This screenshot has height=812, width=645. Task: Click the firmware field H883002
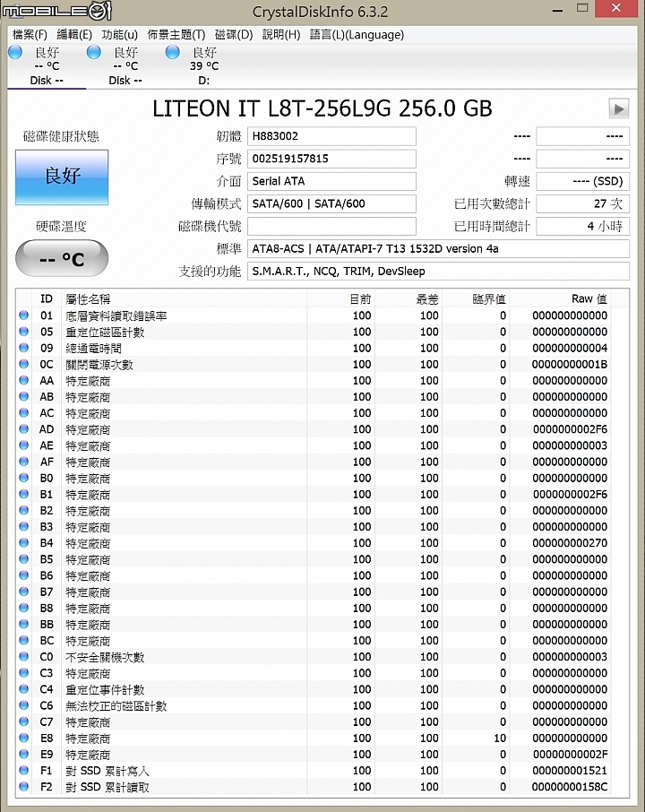click(331, 136)
